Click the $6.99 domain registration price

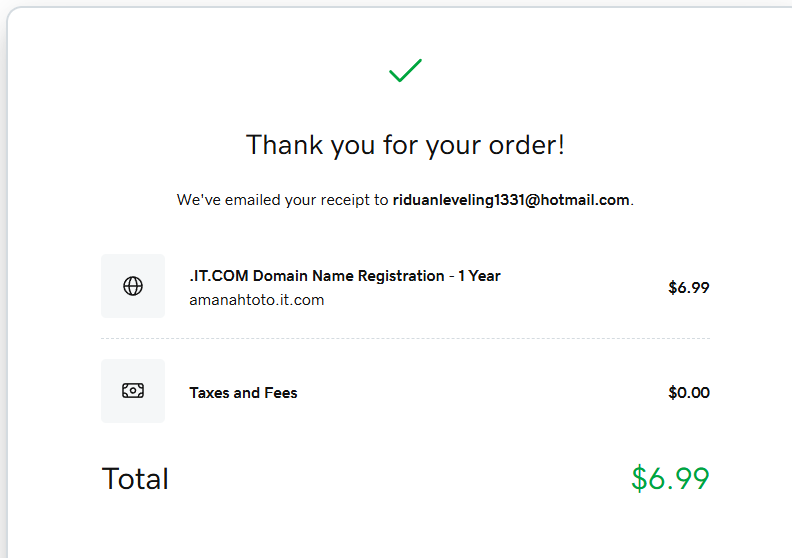pyautogui.click(x=688, y=288)
